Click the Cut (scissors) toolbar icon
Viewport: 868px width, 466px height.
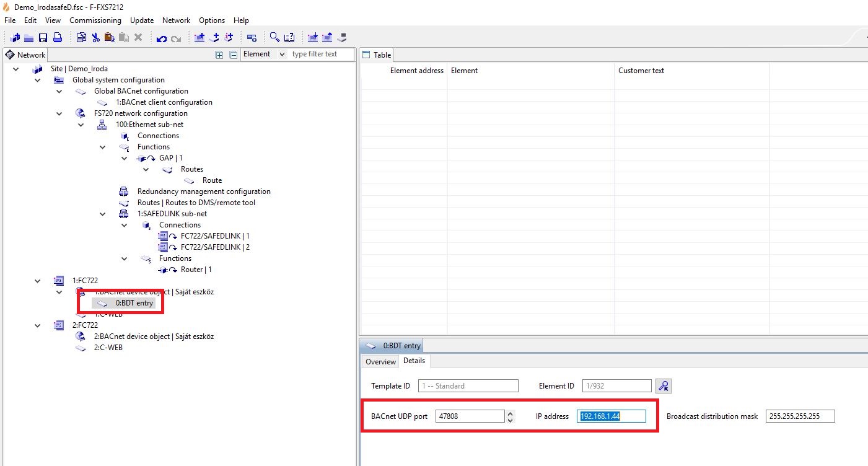tap(95, 38)
